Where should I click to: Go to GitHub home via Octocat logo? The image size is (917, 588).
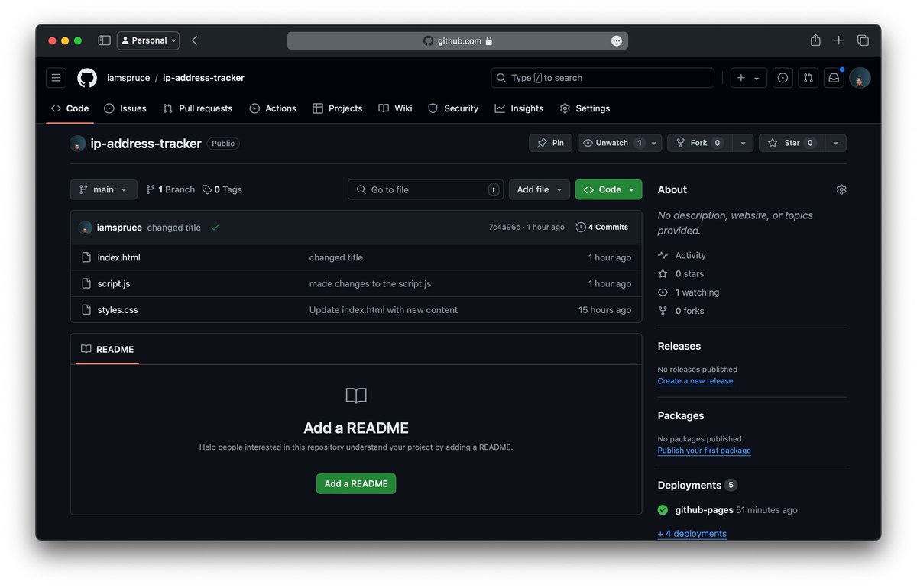point(87,78)
